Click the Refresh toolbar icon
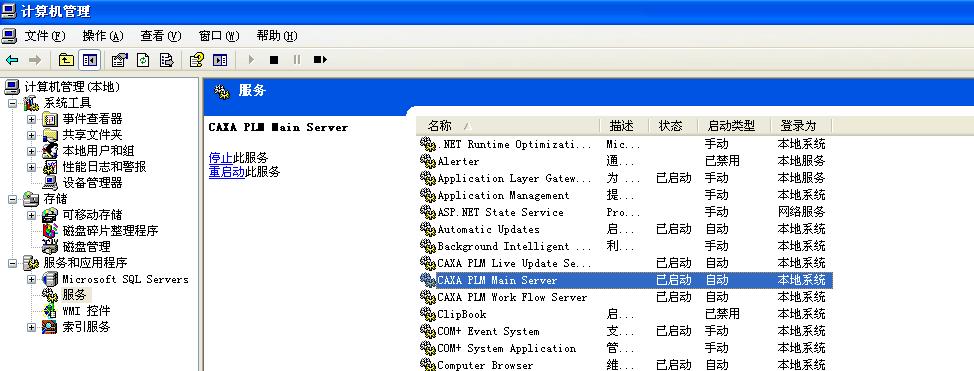This screenshot has width=974, height=371. 143,60
